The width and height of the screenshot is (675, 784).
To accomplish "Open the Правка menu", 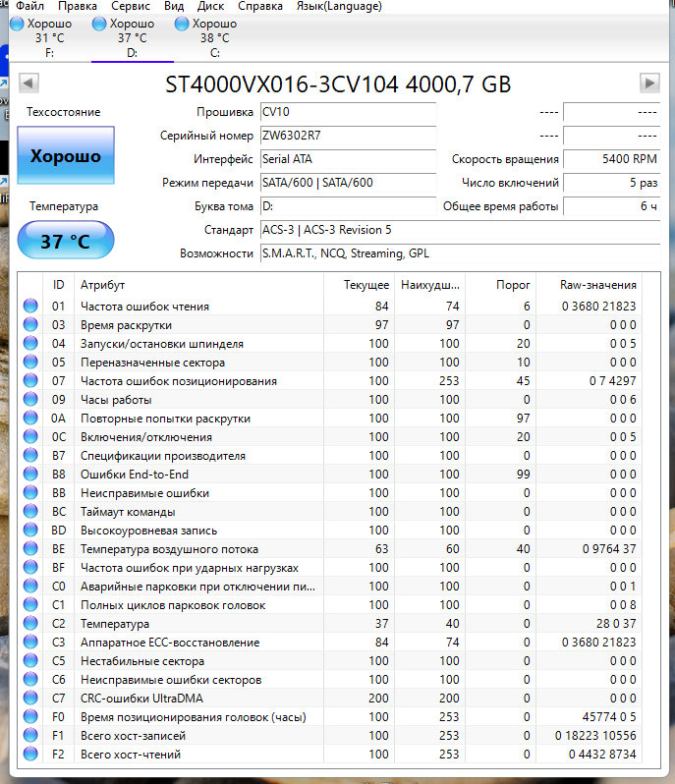I will point(78,6).
